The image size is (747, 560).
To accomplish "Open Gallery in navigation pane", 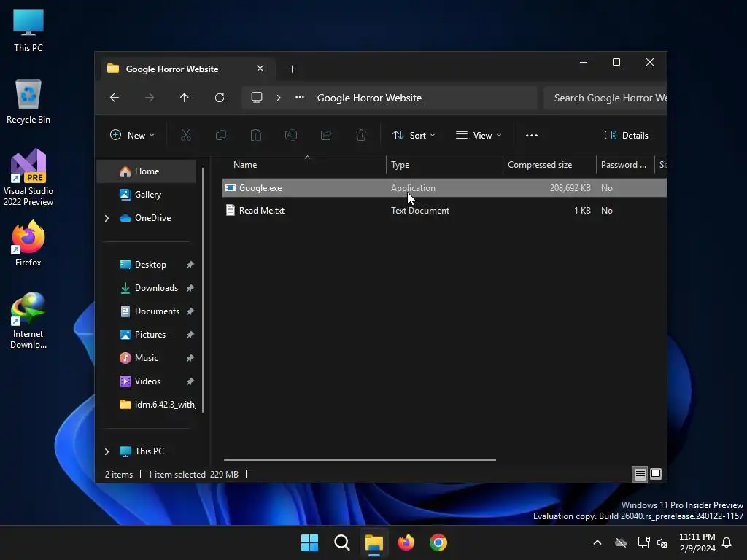I will (146, 194).
